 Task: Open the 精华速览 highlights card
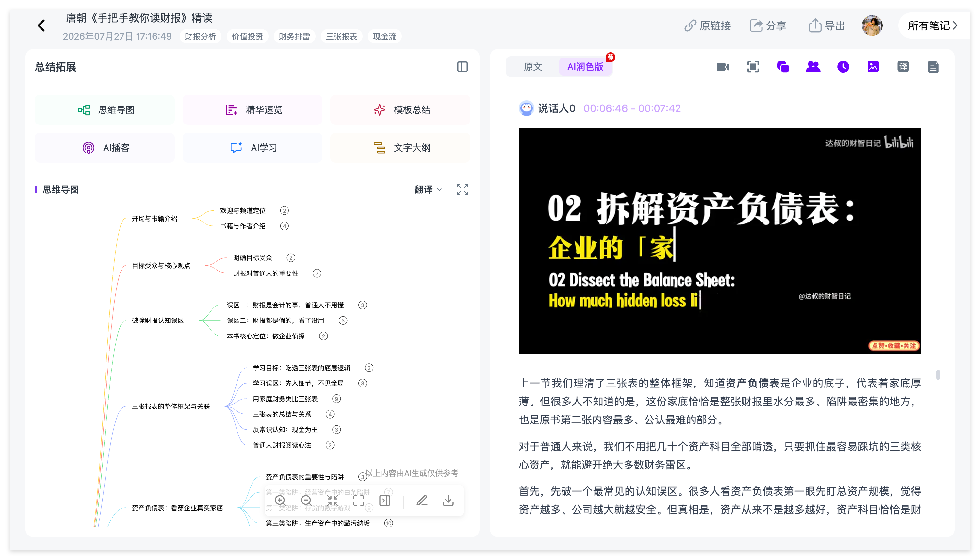(x=252, y=110)
